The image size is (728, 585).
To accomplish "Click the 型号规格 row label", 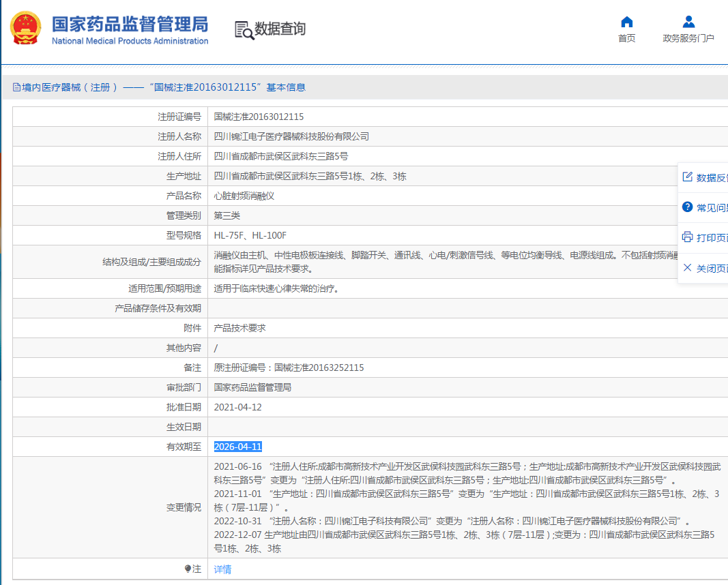I will pos(184,235).
